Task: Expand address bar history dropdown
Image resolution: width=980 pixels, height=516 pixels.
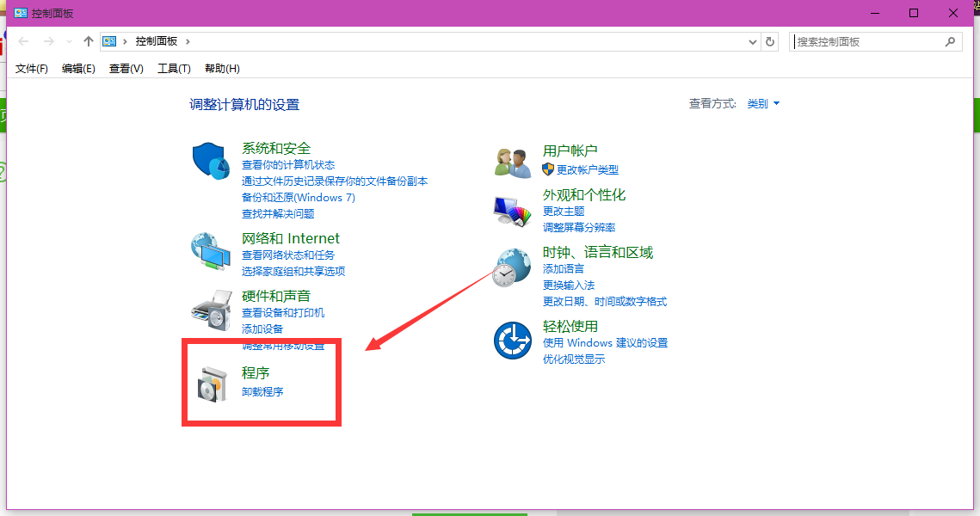Action: [x=753, y=42]
